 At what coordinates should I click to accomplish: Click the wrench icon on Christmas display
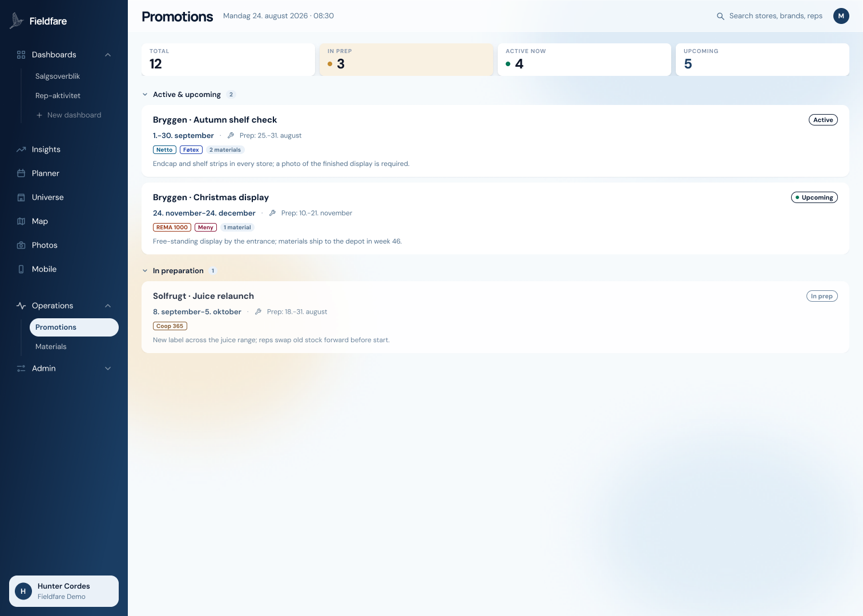[x=272, y=213]
